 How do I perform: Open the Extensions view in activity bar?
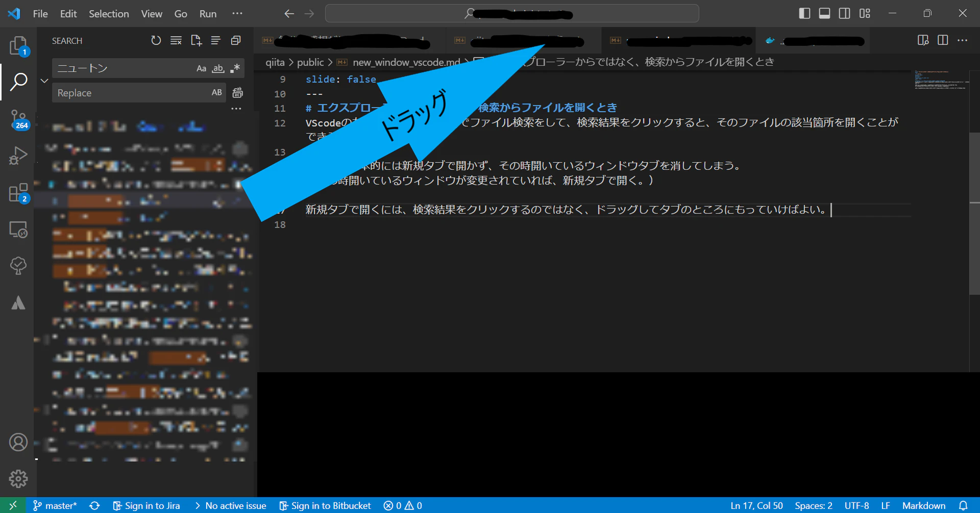point(18,193)
